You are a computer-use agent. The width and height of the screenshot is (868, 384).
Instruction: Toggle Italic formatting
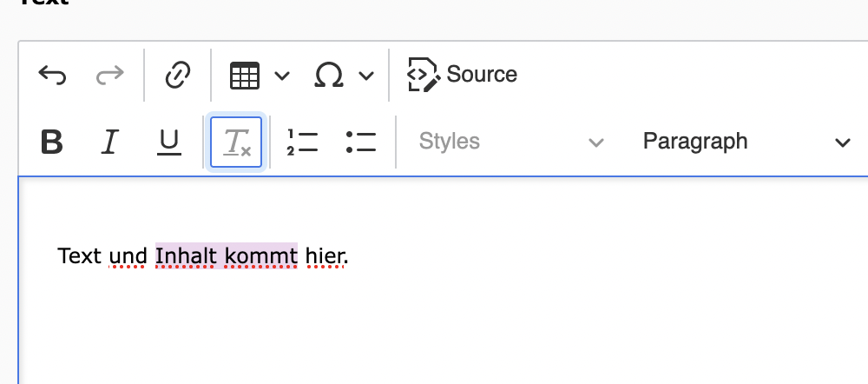pyautogui.click(x=109, y=142)
